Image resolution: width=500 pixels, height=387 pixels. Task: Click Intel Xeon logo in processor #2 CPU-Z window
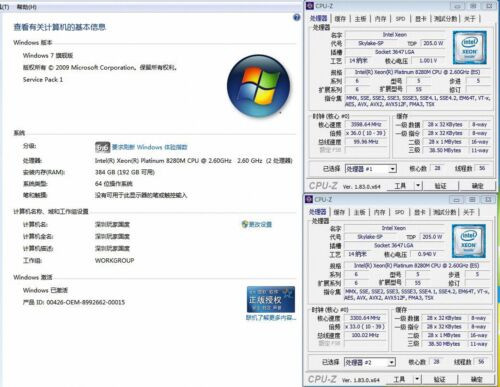click(x=469, y=241)
